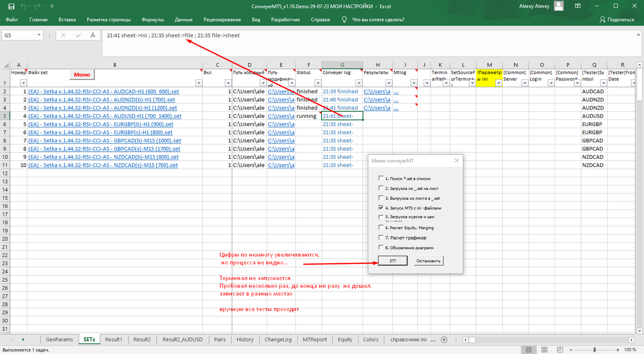Click horizontal scrollbar left arrow

coord(465,340)
